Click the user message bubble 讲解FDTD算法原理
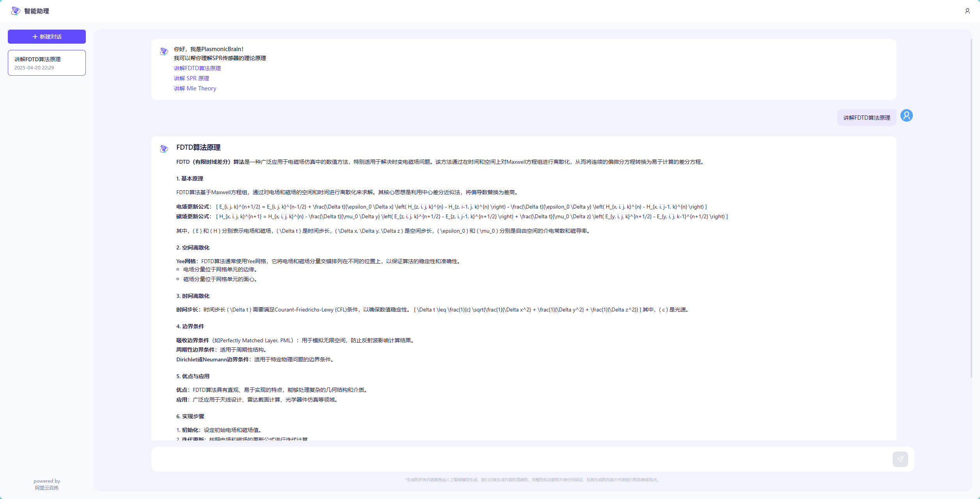This screenshot has height=499, width=980. pos(866,118)
